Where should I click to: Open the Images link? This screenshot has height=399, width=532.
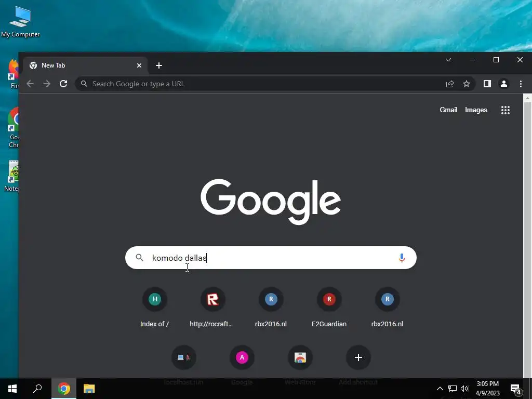pyautogui.click(x=476, y=110)
